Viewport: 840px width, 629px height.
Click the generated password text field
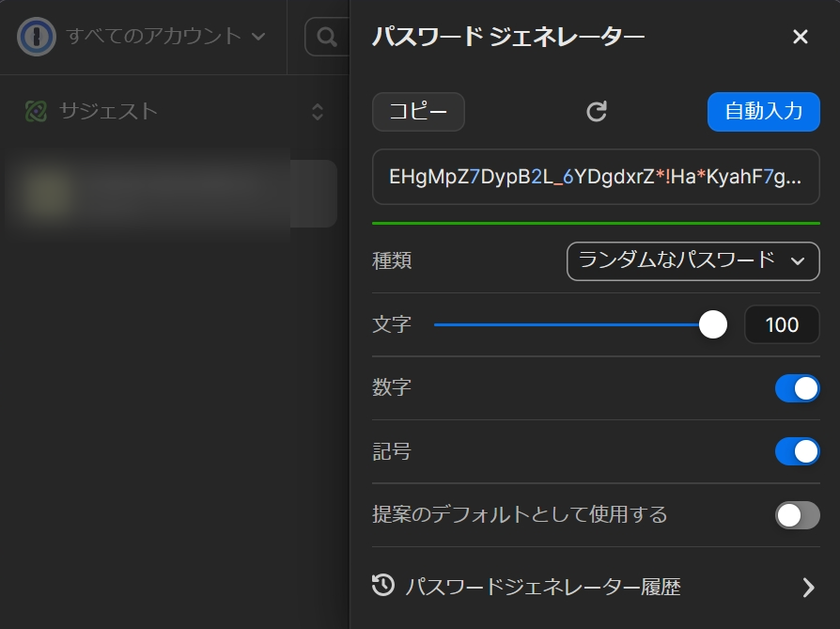[x=596, y=177]
